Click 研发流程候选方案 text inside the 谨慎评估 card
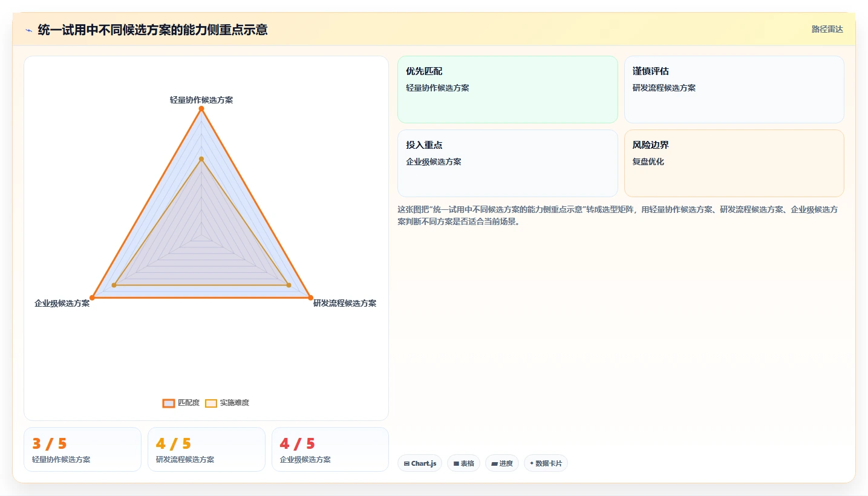This screenshot has height=496, width=868. click(664, 88)
